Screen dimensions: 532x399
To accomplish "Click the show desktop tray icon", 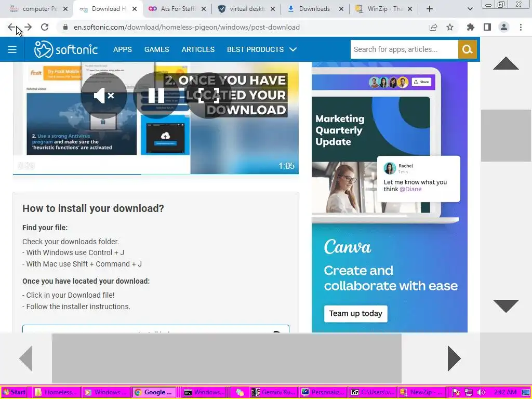I will pyautogui.click(x=525, y=393).
